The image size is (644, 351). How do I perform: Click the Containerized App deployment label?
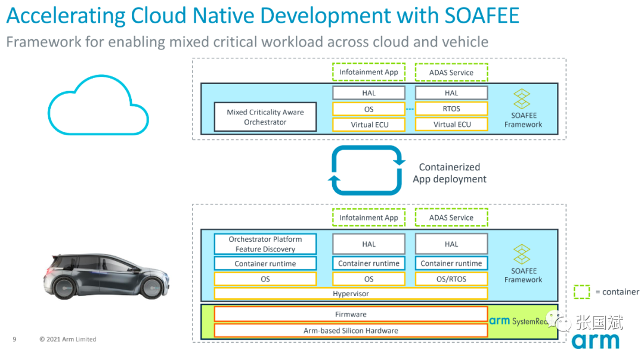click(x=450, y=173)
